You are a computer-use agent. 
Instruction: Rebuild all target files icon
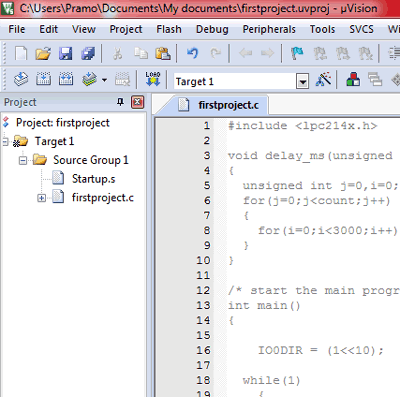pos(66,80)
